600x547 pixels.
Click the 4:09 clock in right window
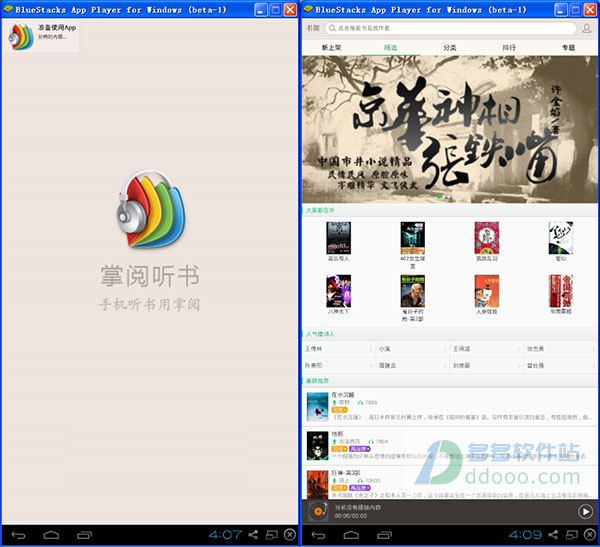coord(525,535)
